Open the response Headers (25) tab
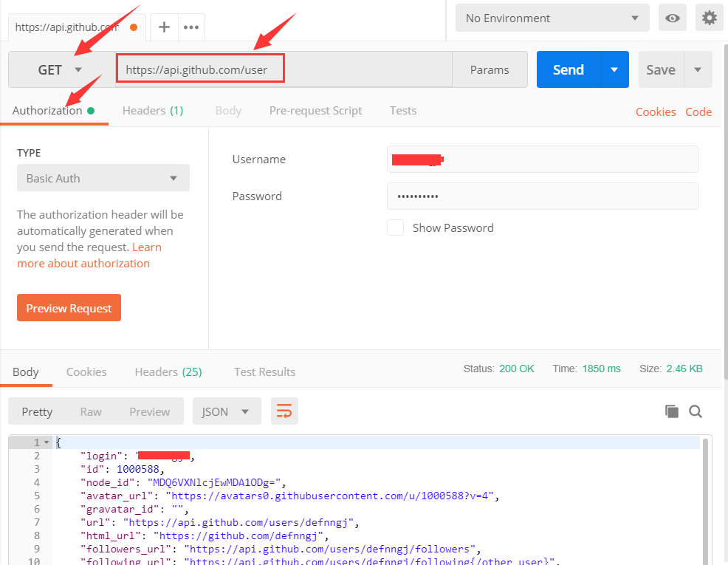Screen dimensions: 728x565 tap(168, 372)
